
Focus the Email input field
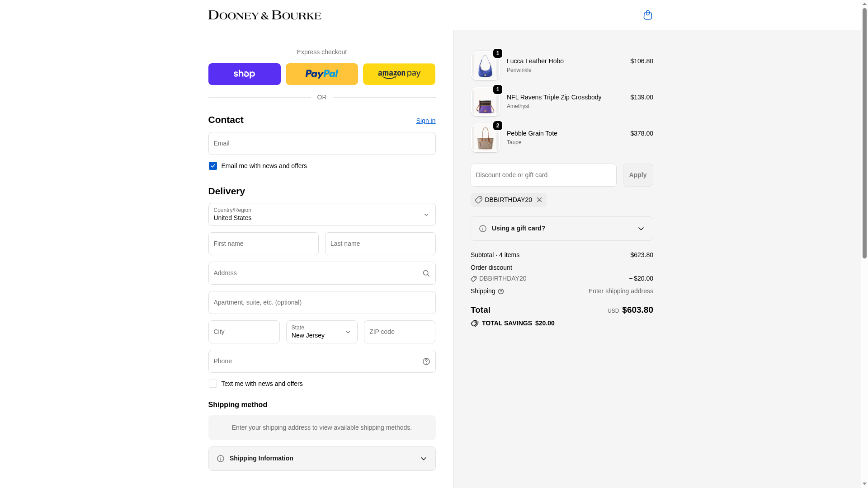(x=321, y=144)
